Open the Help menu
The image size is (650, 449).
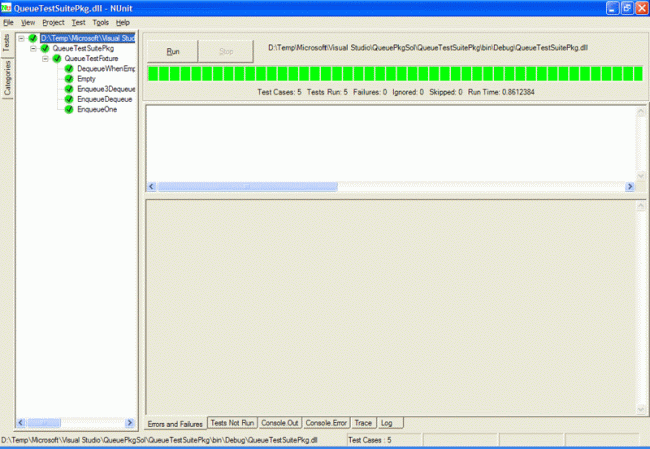tap(123, 22)
